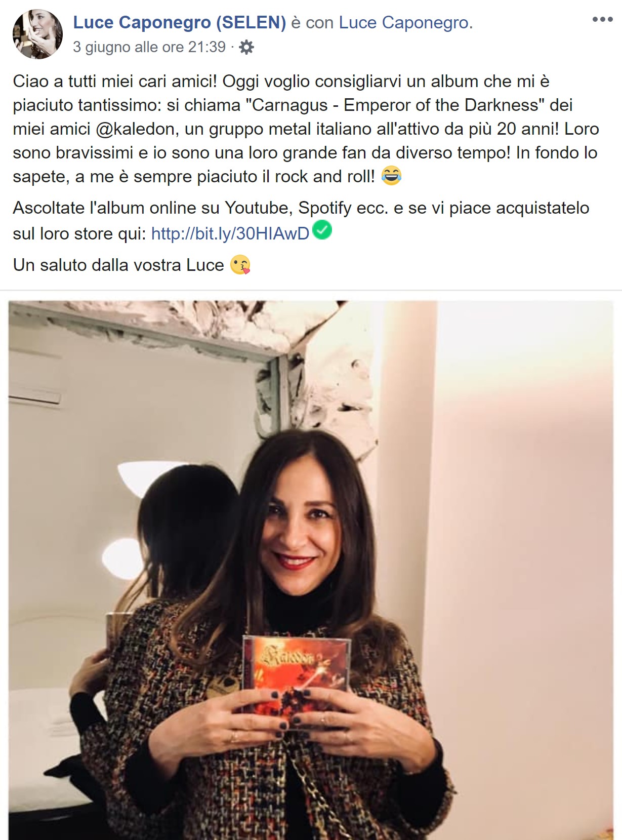Click the post privacy gear icon
The width and height of the screenshot is (622, 840).
246,48
